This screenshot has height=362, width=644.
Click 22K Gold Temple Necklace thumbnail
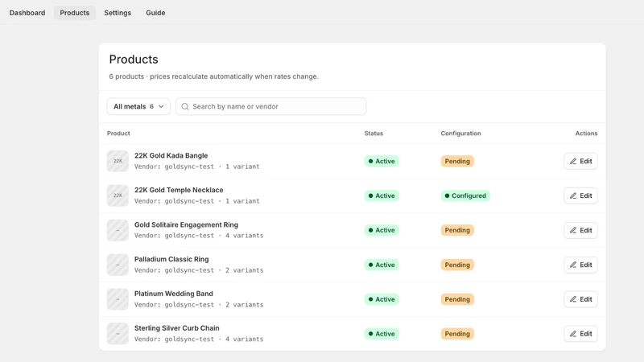[118, 195]
